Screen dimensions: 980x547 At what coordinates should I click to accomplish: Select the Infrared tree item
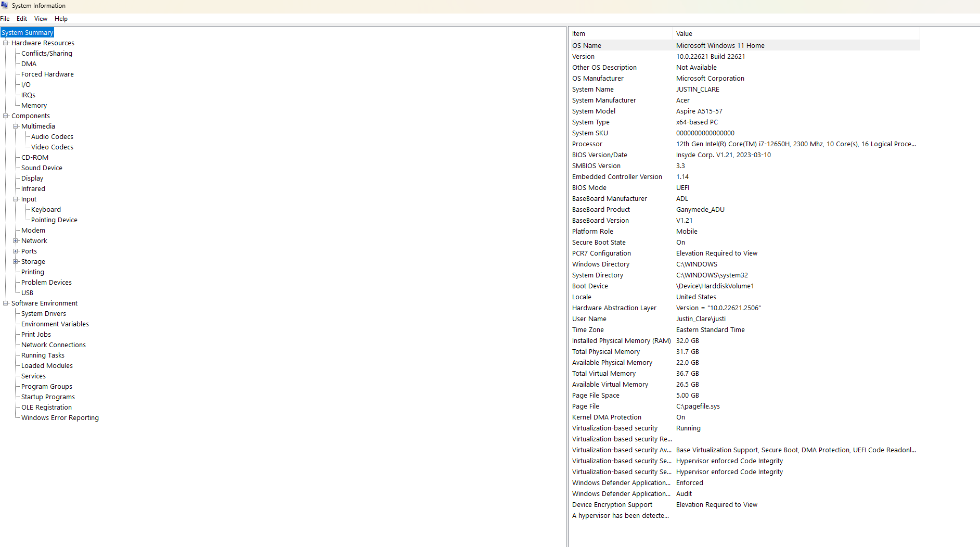33,189
